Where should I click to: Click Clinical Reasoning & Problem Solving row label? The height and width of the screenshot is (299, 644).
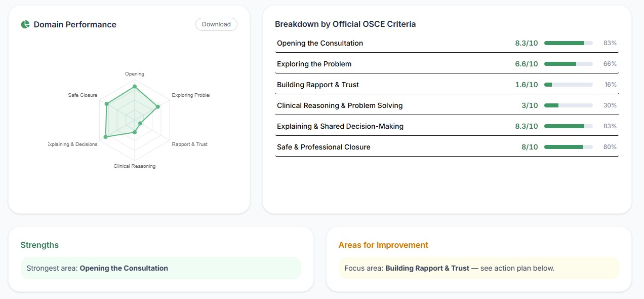coord(340,105)
